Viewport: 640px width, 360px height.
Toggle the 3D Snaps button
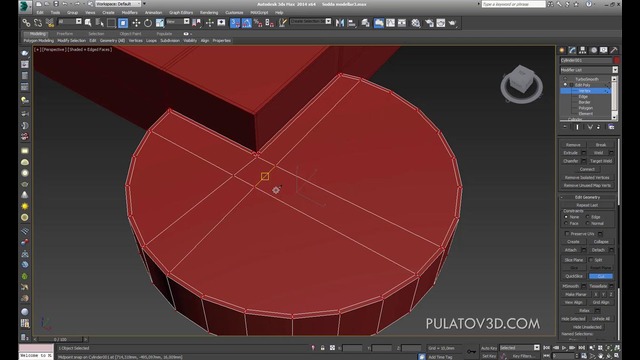pyautogui.click(x=235, y=23)
